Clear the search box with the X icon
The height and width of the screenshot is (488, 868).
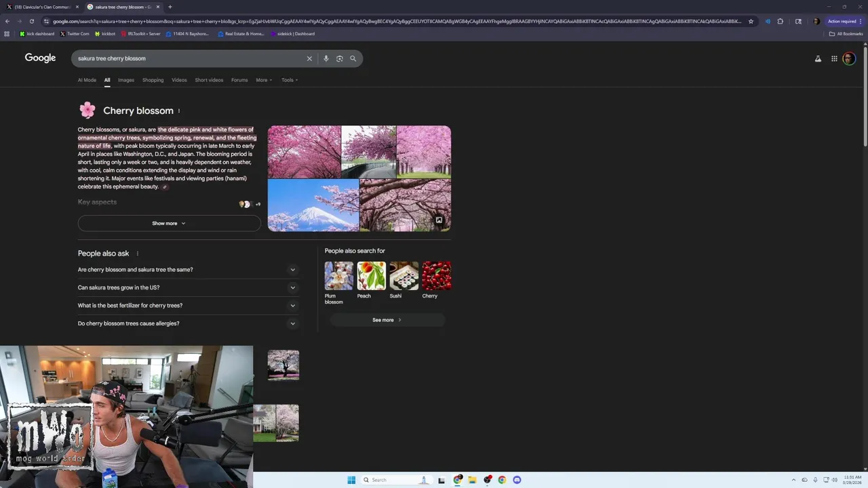tap(309, 58)
